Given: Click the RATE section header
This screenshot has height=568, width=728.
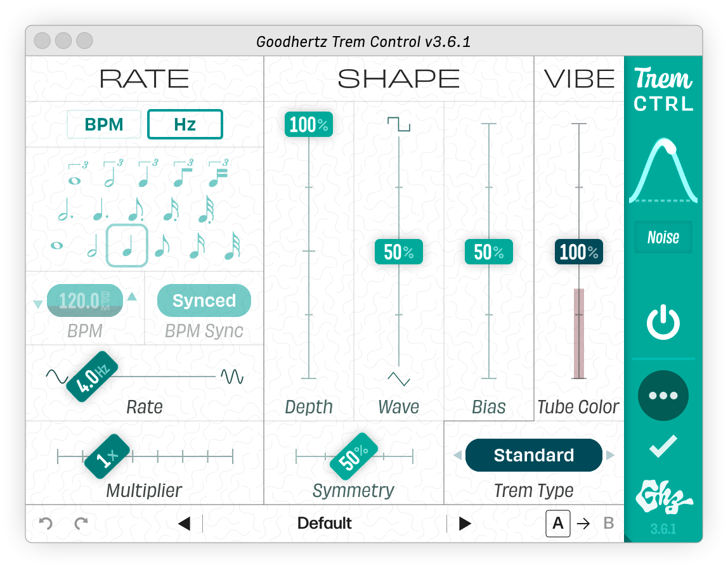Looking at the screenshot, I should tap(145, 79).
